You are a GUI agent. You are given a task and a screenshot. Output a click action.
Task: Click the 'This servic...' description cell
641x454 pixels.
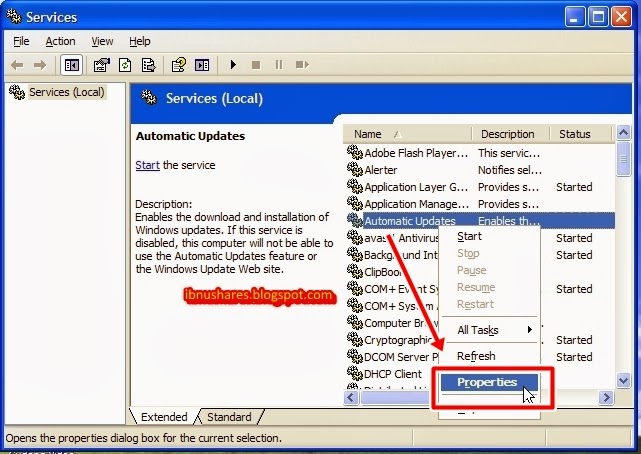tap(509, 153)
